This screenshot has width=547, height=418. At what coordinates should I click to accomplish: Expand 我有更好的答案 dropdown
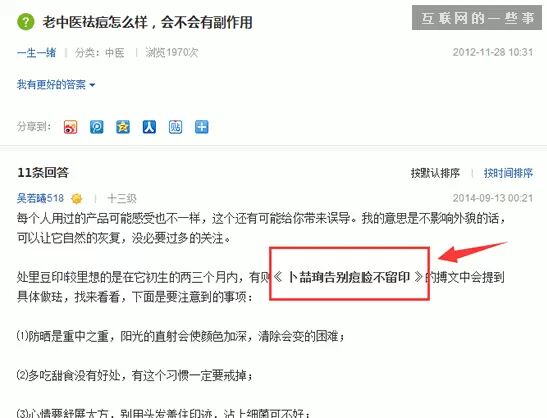pos(56,84)
